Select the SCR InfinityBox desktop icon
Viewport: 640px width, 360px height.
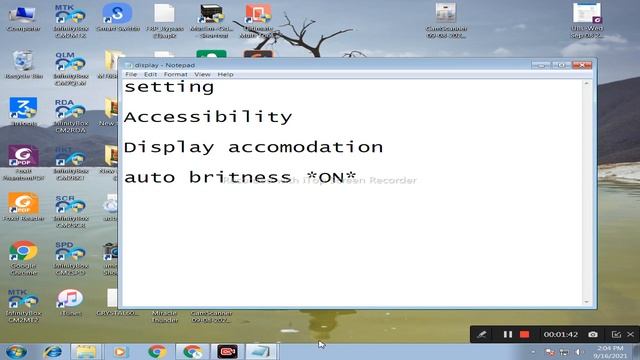[71, 211]
